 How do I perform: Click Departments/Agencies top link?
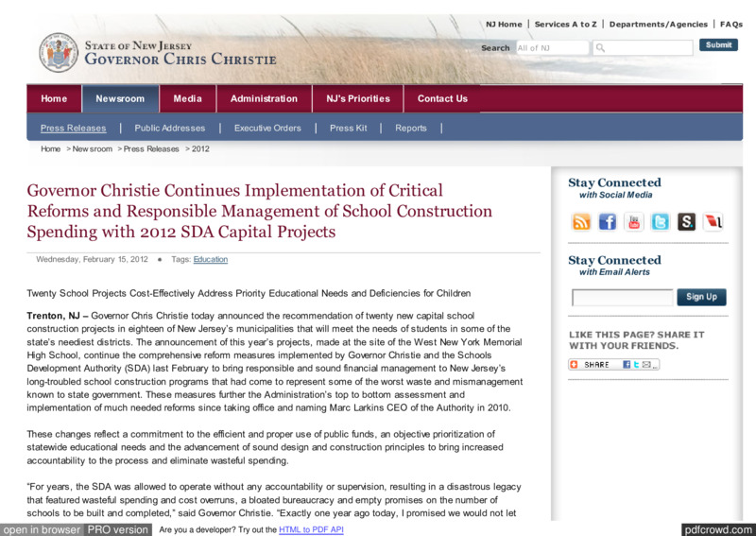tap(659, 25)
